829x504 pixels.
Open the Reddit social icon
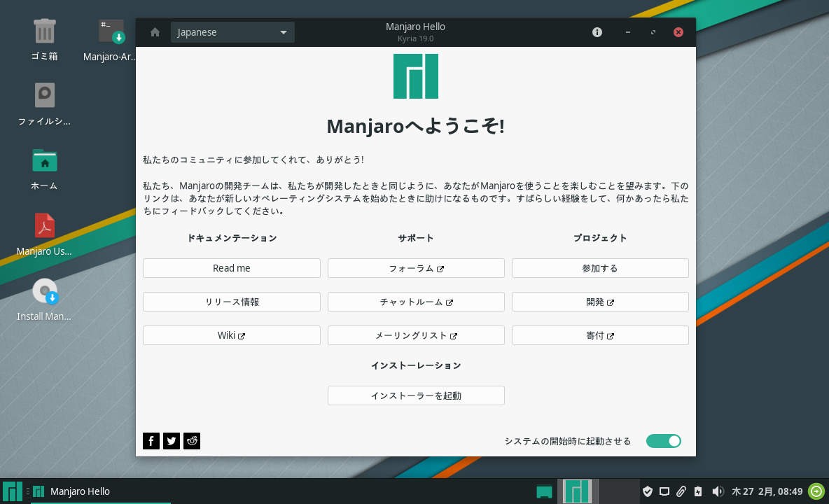pyautogui.click(x=192, y=440)
